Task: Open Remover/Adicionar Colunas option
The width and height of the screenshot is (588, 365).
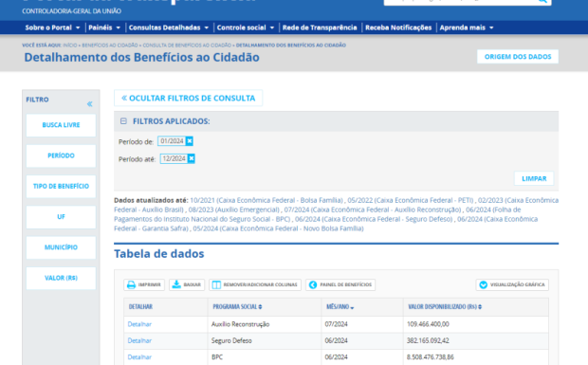Action: click(255, 284)
